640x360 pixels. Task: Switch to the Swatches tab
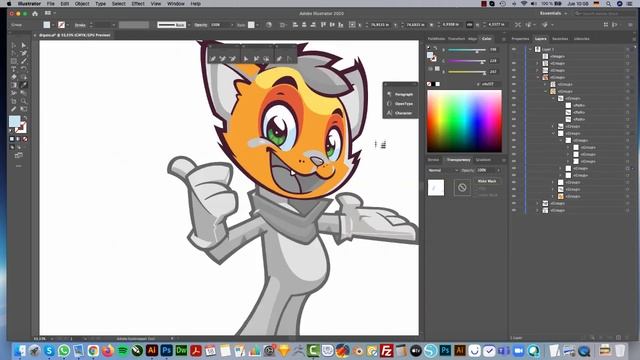click(560, 39)
